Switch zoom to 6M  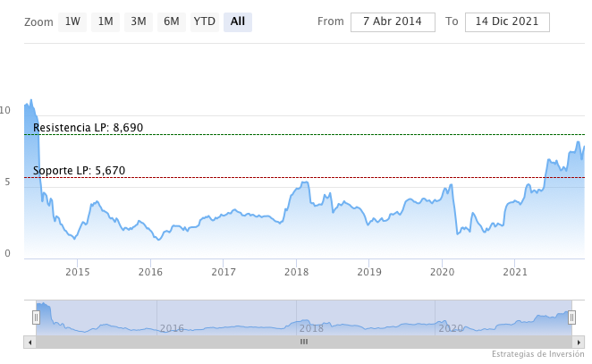tap(171, 21)
